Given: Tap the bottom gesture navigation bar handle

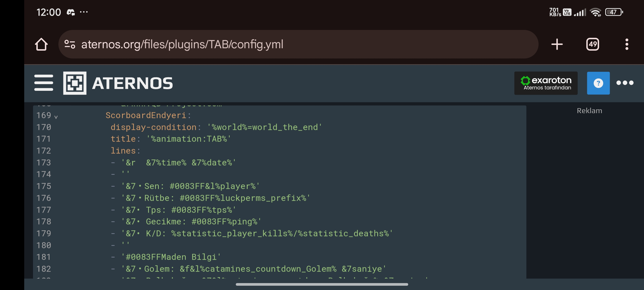Looking at the screenshot, I should point(322,284).
